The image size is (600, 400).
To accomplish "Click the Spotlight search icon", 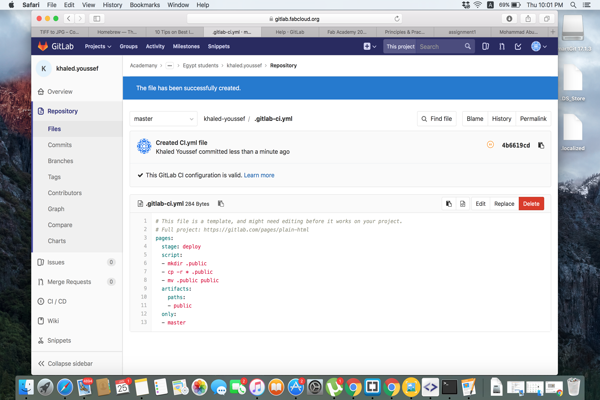I will pos(573,5).
